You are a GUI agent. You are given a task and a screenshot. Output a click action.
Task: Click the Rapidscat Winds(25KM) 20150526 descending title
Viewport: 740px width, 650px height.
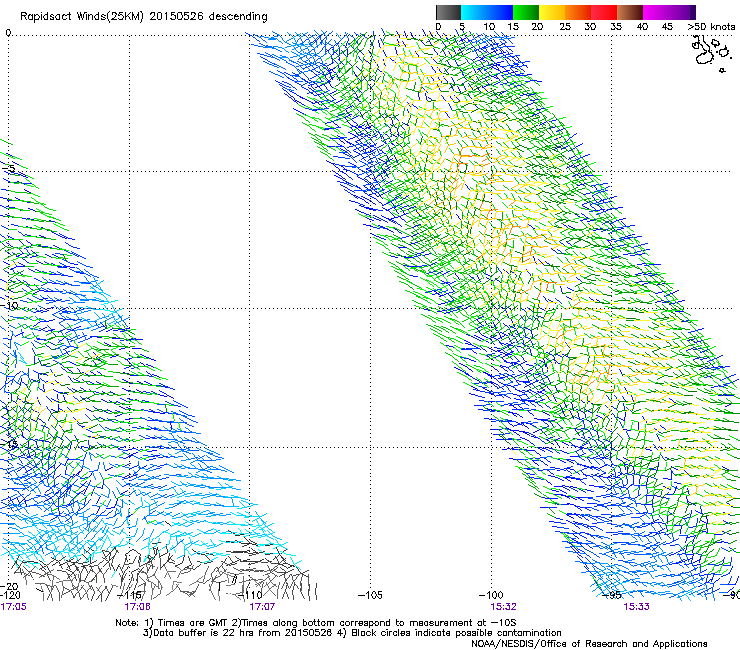[x=143, y=17]
